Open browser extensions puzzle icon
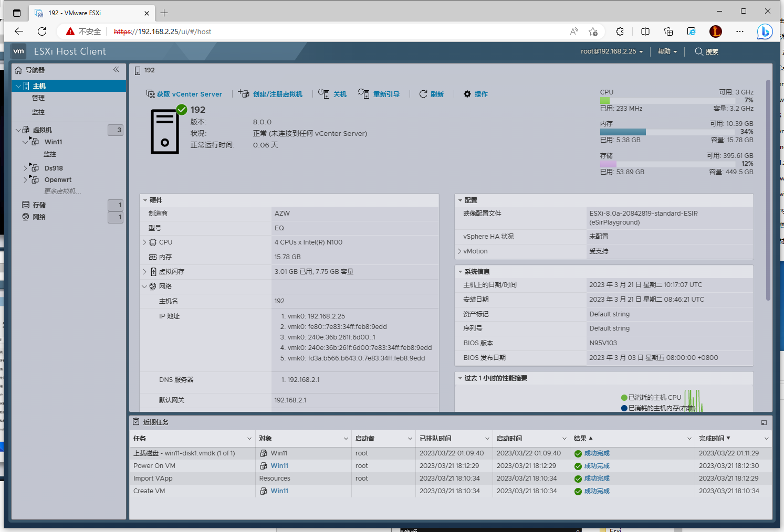Screen dimensions: 784x532 click(620, 31)
